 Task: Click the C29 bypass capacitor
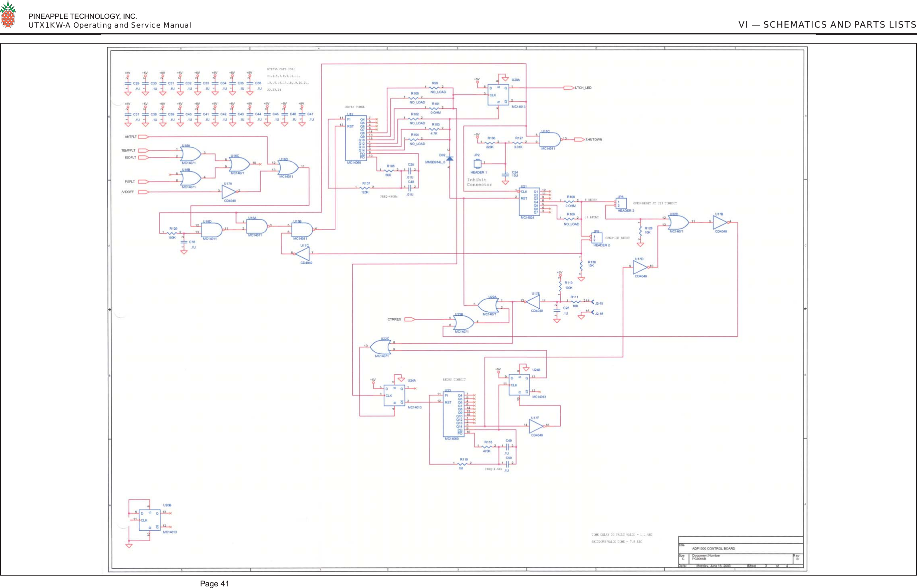point(128,84)
